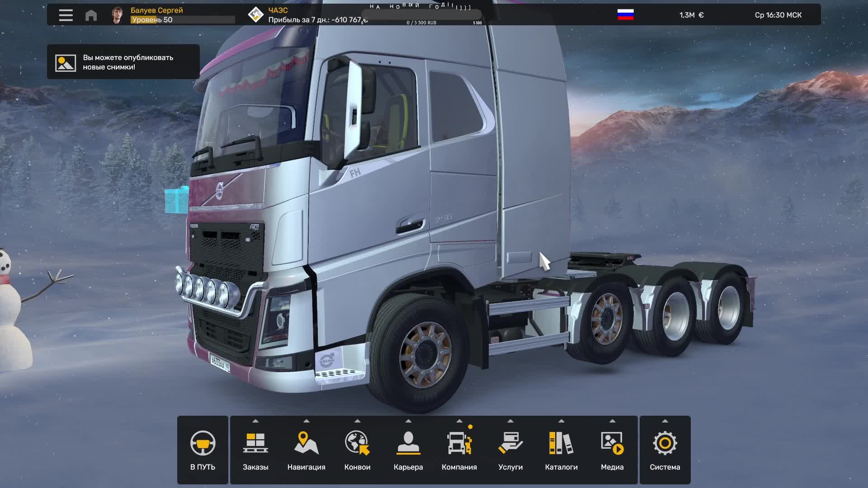Expand the arrow above Система
Viewport: 868px width, 488px height.
[x=665, y=421]
